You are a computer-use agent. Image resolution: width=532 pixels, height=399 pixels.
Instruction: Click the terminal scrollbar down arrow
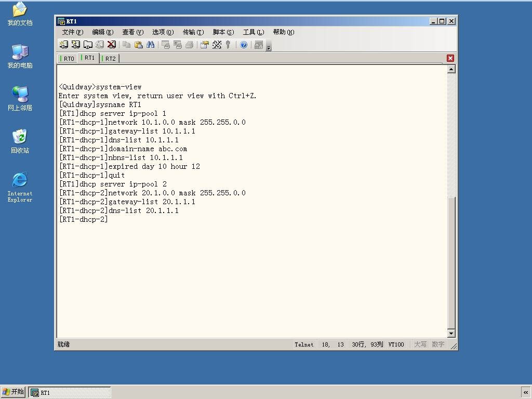click(451, 333)
